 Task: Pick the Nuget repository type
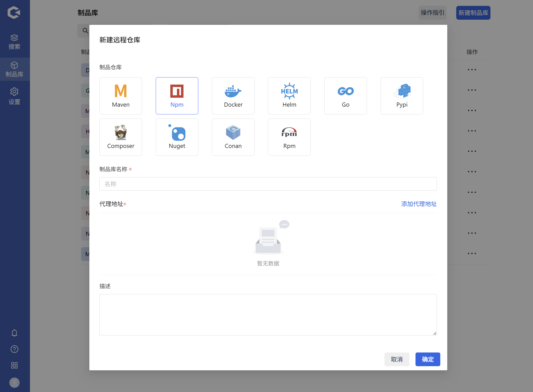[x=177, y=137]
